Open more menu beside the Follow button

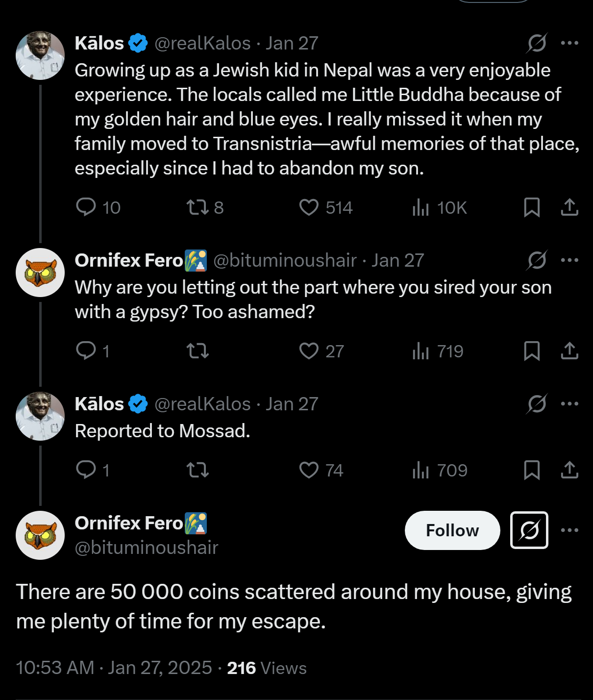(569, 530)
